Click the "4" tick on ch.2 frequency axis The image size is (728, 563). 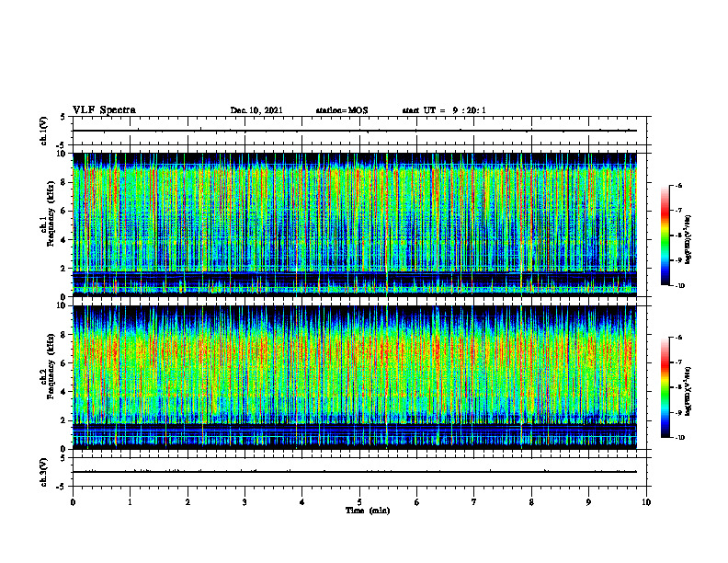pyautogui.click(x=64, y=392)
